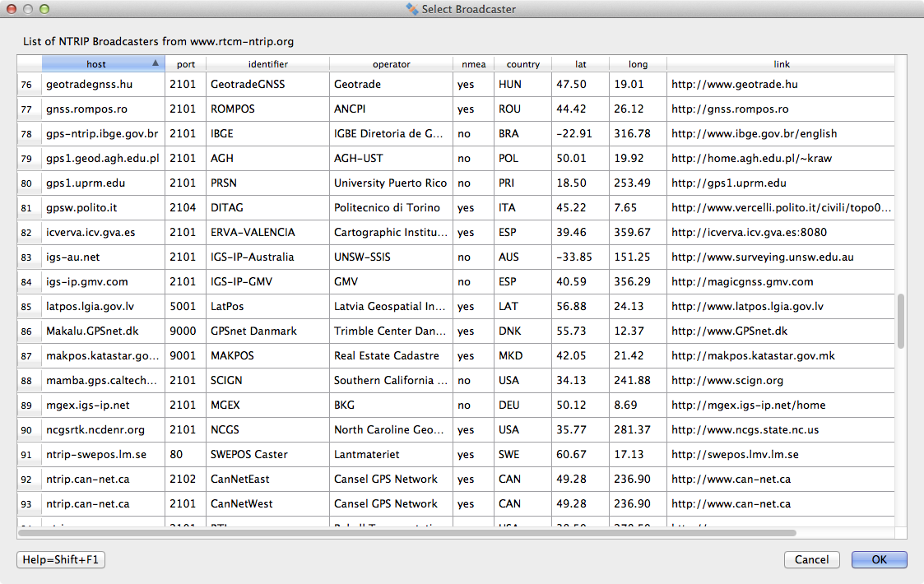
Task: Click the CanNetEast identifier cell
Action: 240,479
